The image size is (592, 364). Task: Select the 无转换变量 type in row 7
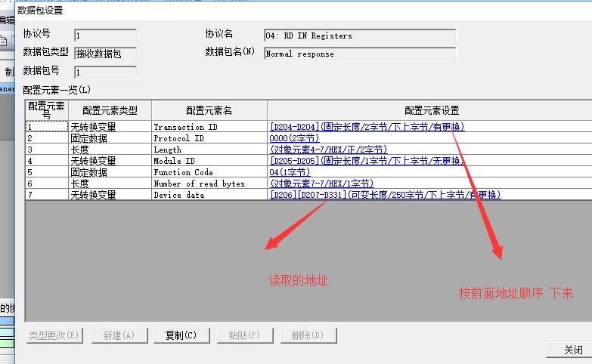pos(110,195)
